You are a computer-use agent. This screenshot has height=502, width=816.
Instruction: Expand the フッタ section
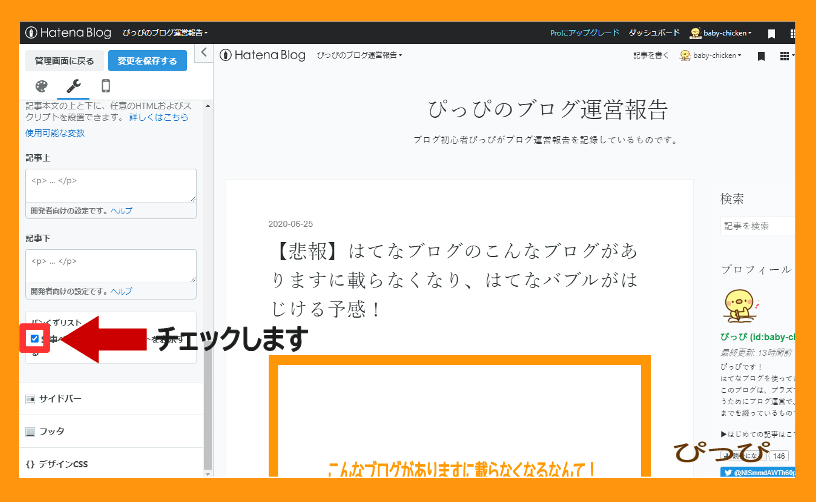pos(111,431)
